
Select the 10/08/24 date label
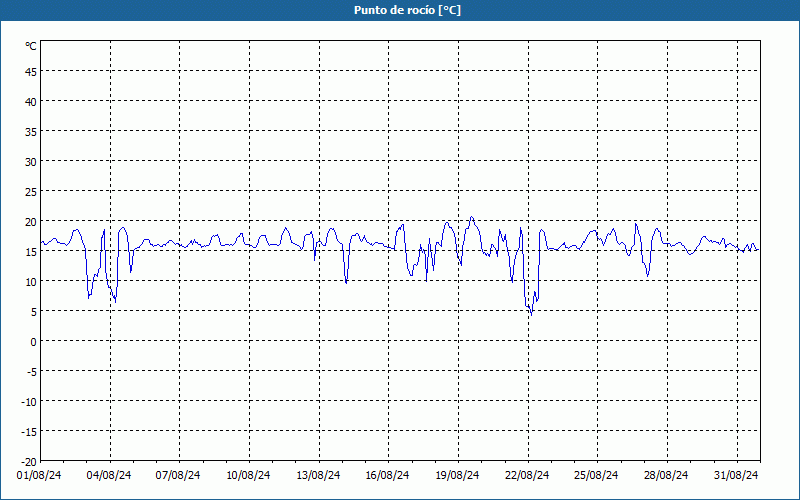coord(248,475)
